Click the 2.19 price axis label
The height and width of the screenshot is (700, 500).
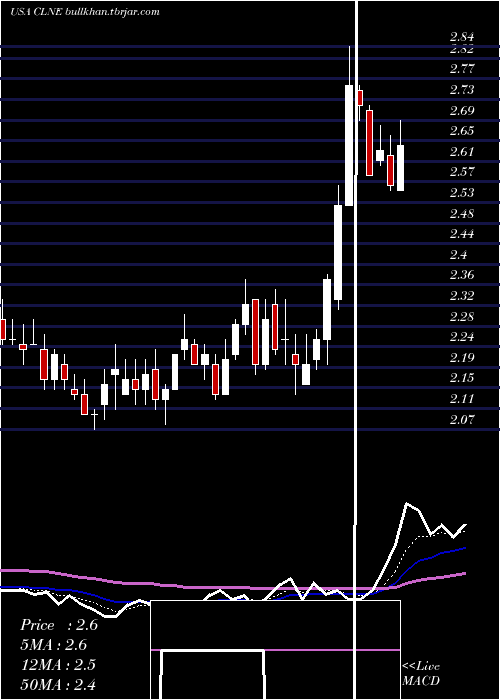click(462, 358)
